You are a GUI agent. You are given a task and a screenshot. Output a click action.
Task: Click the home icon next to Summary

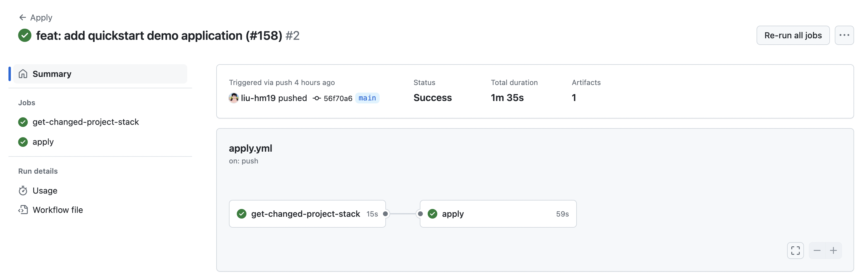(23, 74)
